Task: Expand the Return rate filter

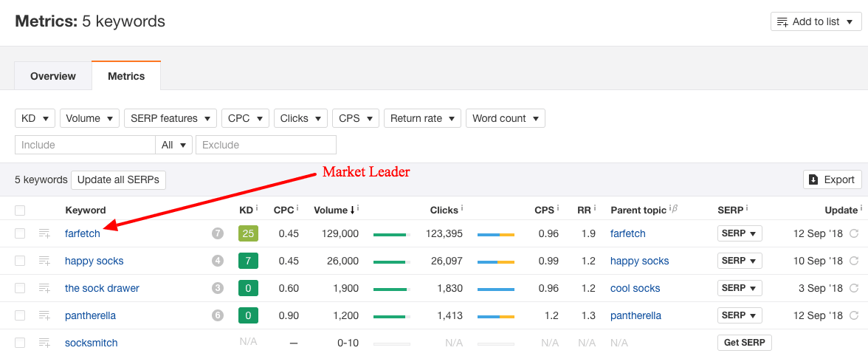Action: point(422,118)
